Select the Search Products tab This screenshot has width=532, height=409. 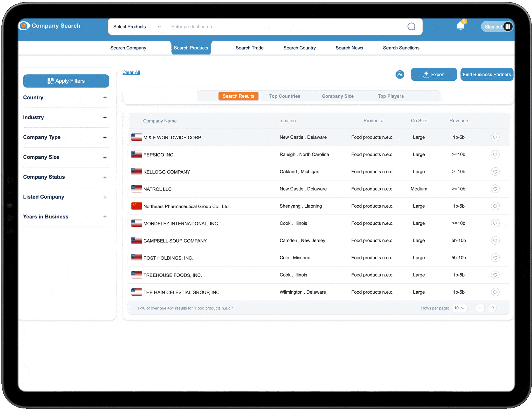[191, 48]
